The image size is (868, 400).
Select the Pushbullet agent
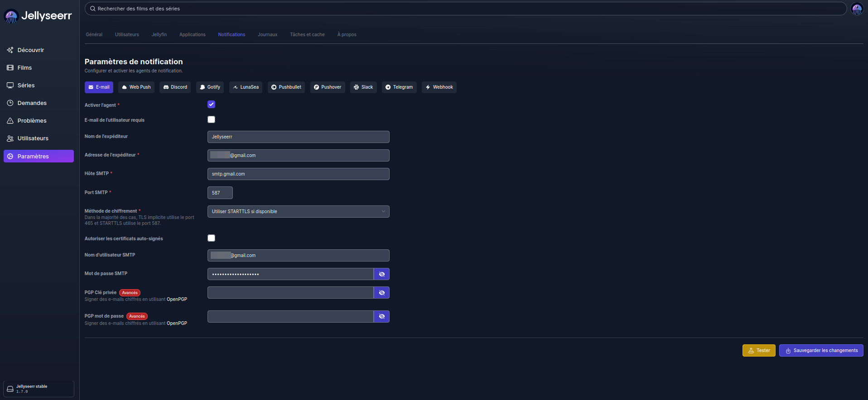click(286, 87)
